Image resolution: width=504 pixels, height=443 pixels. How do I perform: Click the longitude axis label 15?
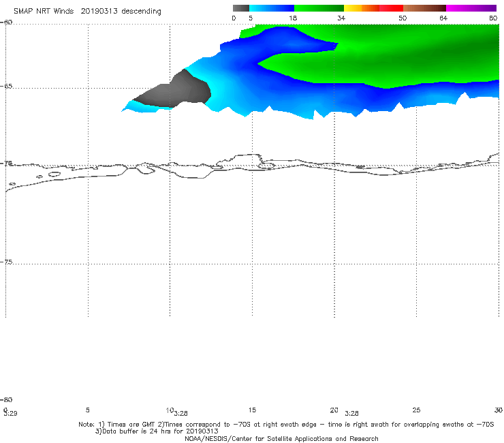(252, 410)
